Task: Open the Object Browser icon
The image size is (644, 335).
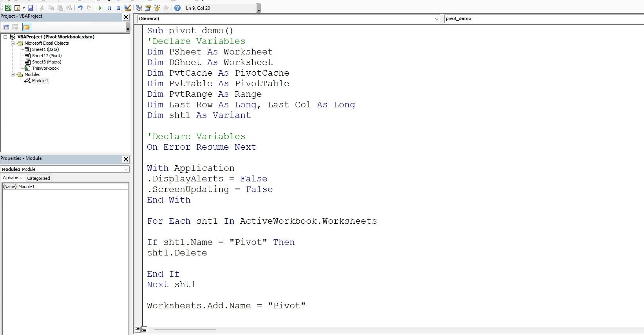Action: tap(157, 8)
